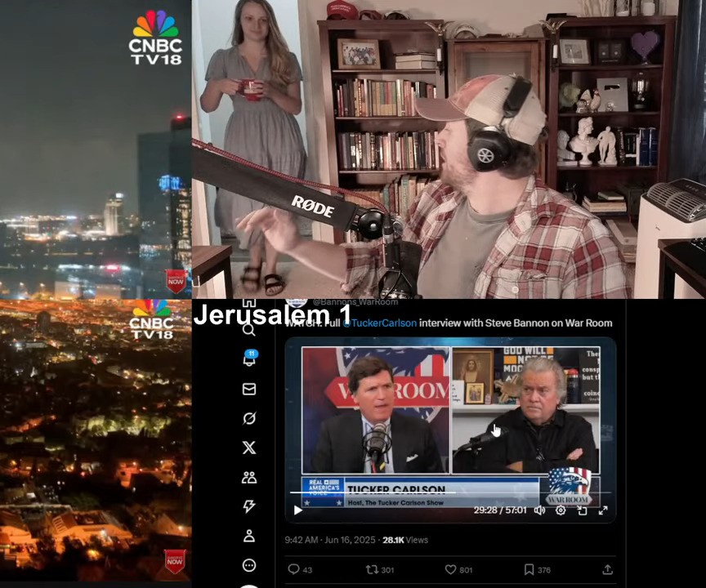Open the @TuckerCarlson mention link
Screen dimensions: 706x588
(x=380, y=323)
